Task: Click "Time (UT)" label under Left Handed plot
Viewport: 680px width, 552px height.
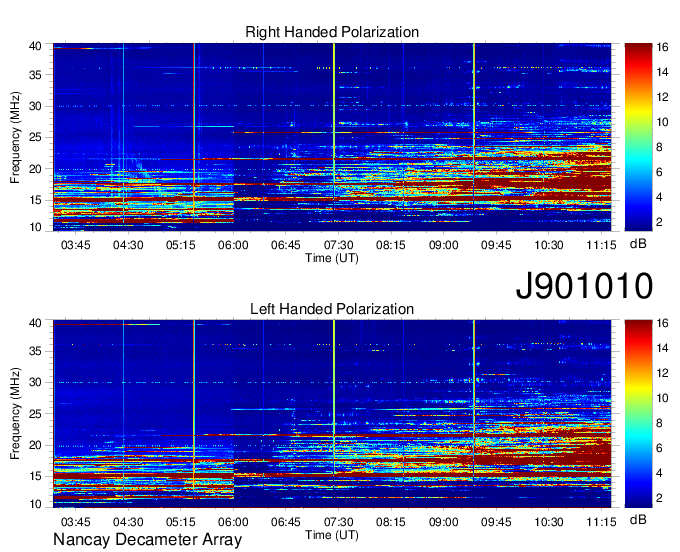Action: click(x=332, y=535)
